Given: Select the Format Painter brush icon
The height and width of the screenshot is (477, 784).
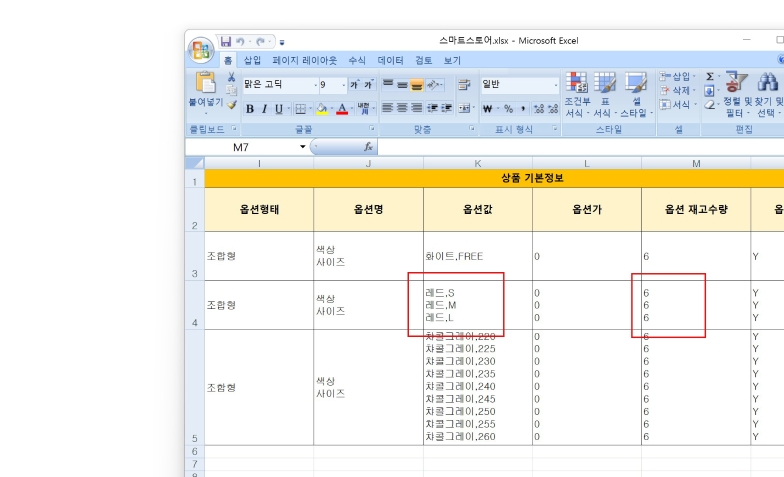Looking at the screenshot, I should [231, 104].
